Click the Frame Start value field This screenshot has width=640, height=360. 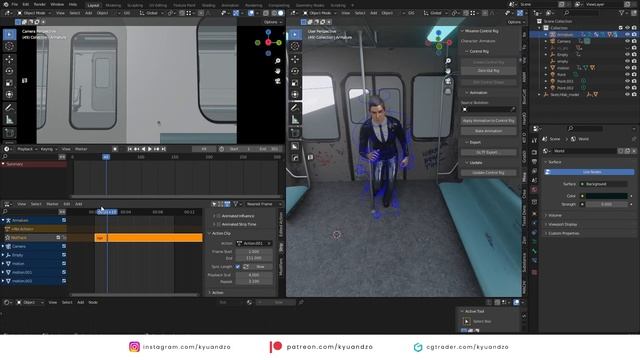[254, 252]
